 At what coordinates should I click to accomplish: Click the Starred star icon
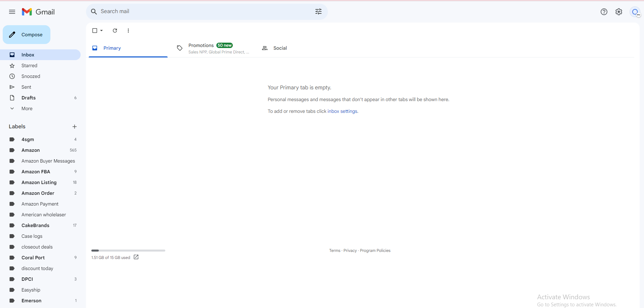(12, 65)
